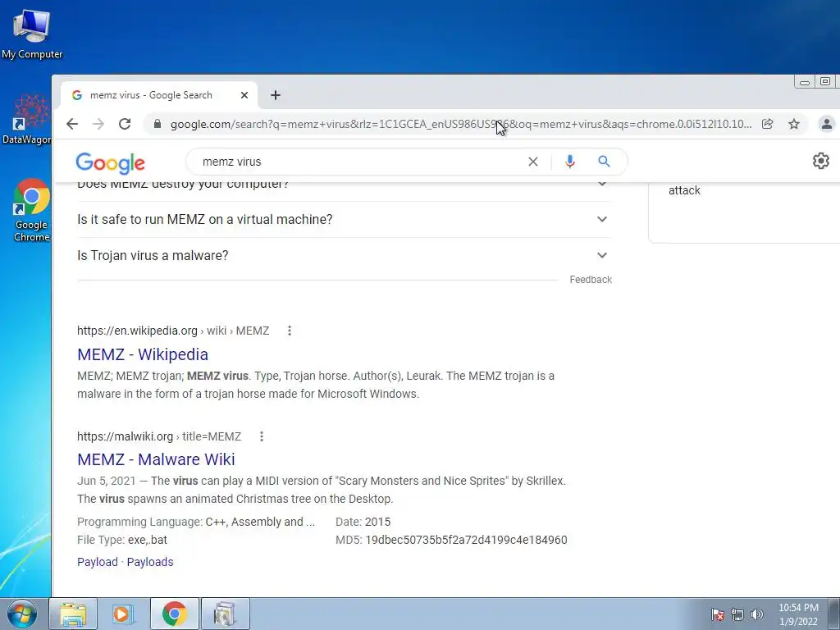
Task: Click the en.wikipedia.org result URL
Action: click(x=173, y=331)
